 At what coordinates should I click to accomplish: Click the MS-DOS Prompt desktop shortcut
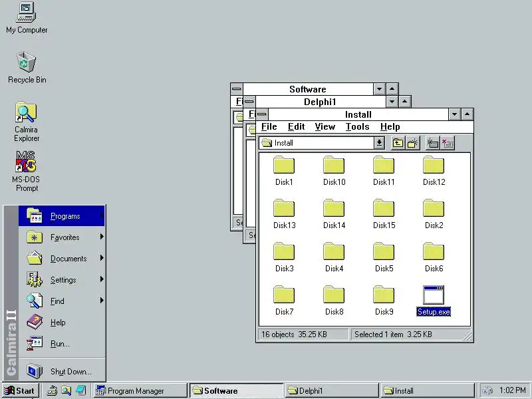coord(26,172)
